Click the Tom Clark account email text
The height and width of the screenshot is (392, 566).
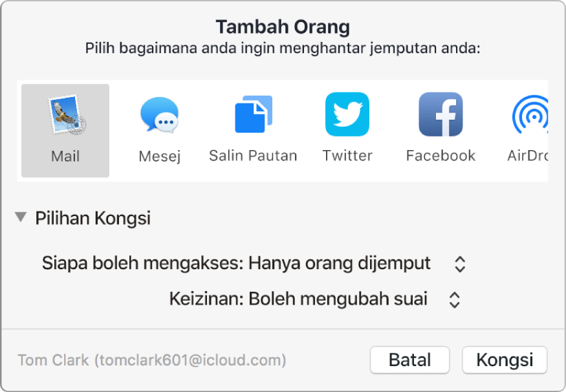[x=152, y=360]
